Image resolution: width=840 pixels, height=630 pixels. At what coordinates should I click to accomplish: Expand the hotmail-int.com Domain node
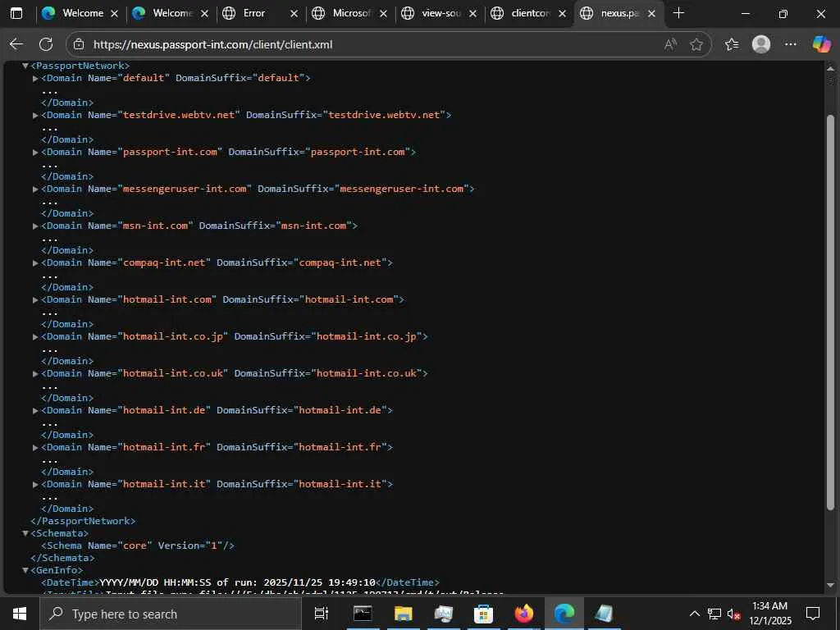(x=35, y=300)
